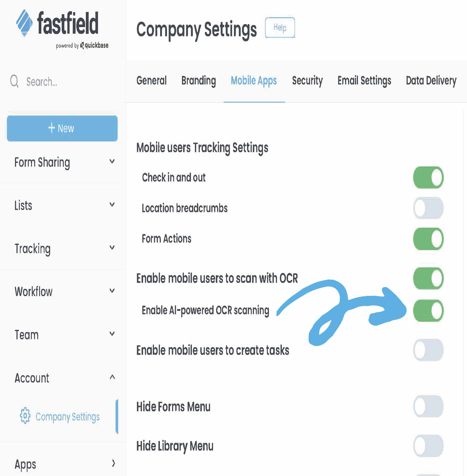
Task: Click the FastField logo icon
Action: pos(24,23)
